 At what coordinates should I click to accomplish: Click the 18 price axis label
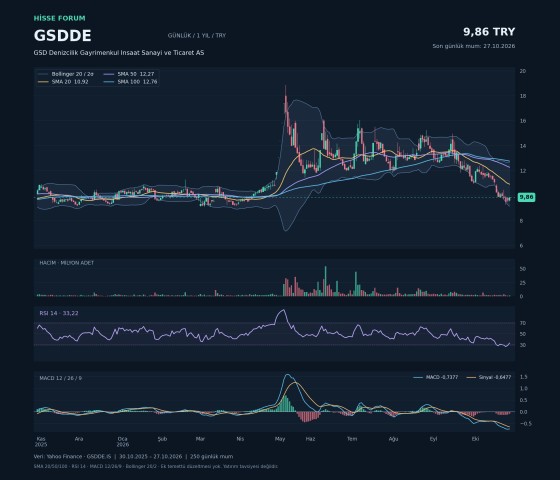(x=522, y=96)
